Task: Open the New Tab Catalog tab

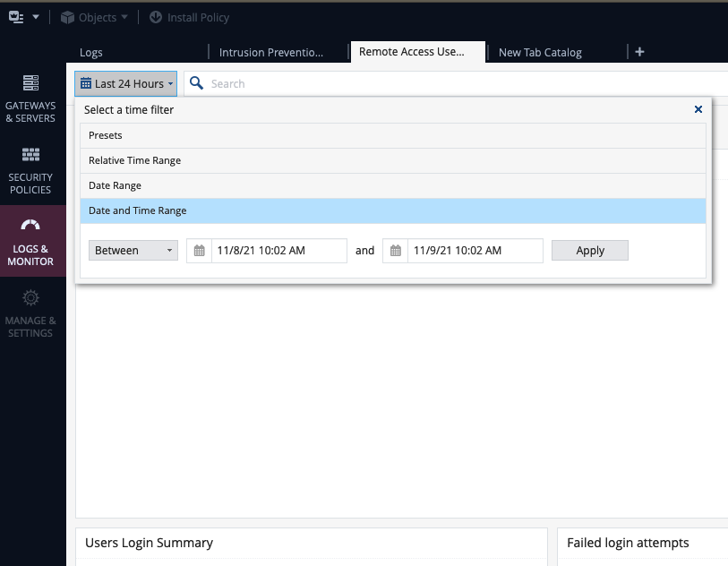Action: pos(540,52)
